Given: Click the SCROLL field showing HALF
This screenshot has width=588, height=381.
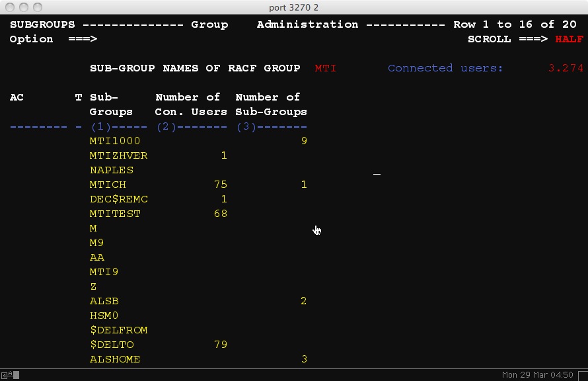Looking at the screenshot, I should point(569,39).
